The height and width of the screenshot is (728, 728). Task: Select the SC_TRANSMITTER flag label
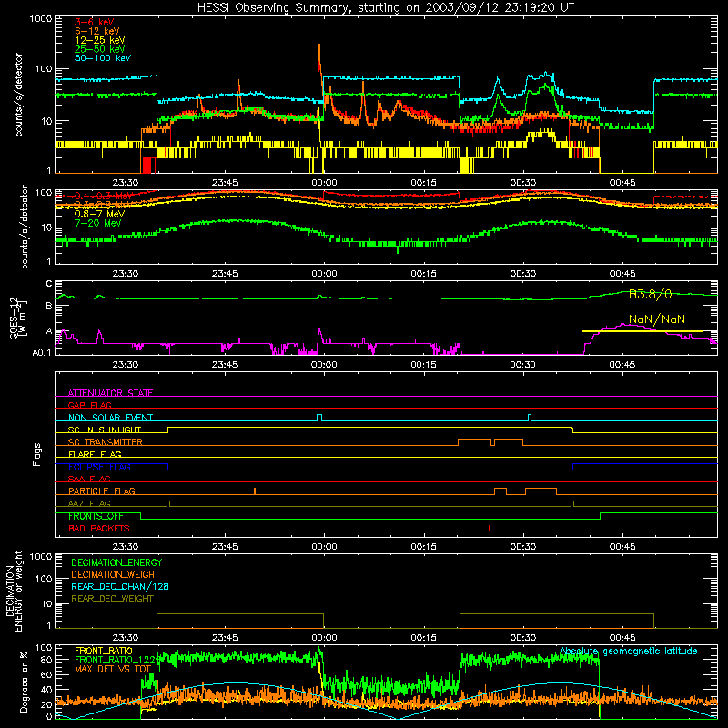(x=105, y=442)
